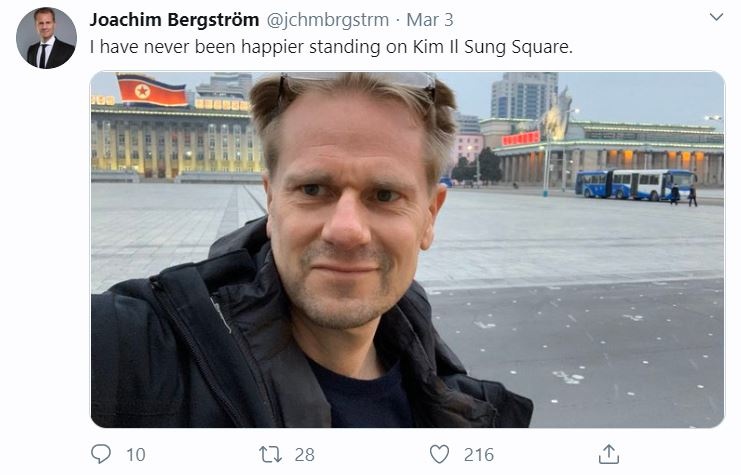
Task: Open the Kim Il Sung Square tweet text
Action: click(x=331, y=47)
